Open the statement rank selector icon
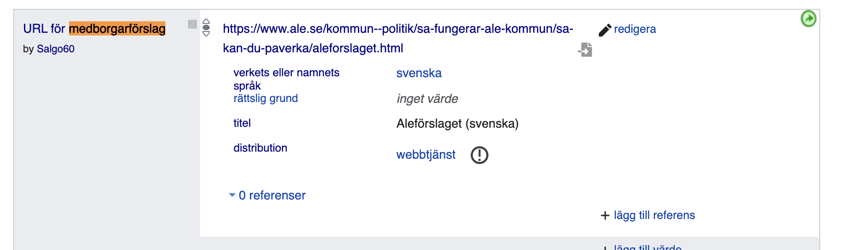868x250 pixels. [x=206, y=27]
